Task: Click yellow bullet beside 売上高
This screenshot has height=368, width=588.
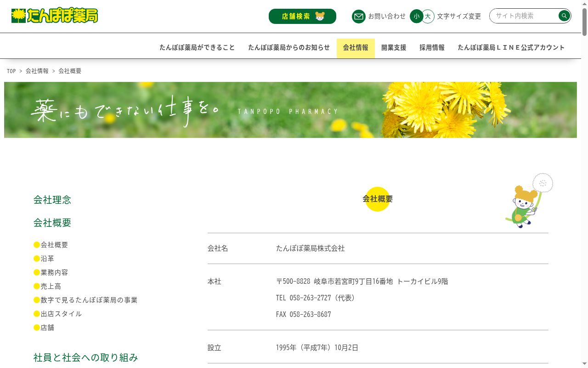Action: (x=37, y=286)
